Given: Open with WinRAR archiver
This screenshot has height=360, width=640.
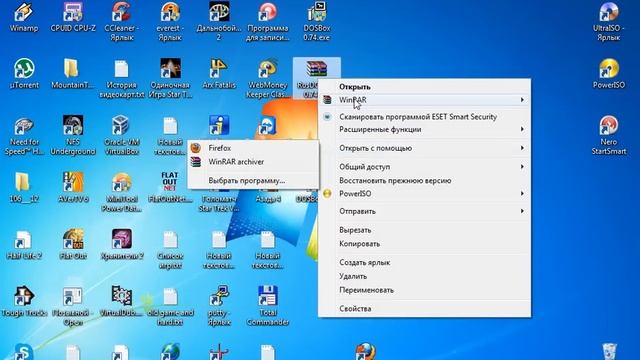Looking at the screenshot, I should click(x=253, y=162).
